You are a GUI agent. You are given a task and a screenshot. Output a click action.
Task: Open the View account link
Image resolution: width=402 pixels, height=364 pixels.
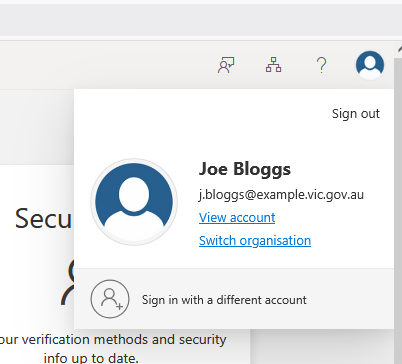click(x=237, y=217)
